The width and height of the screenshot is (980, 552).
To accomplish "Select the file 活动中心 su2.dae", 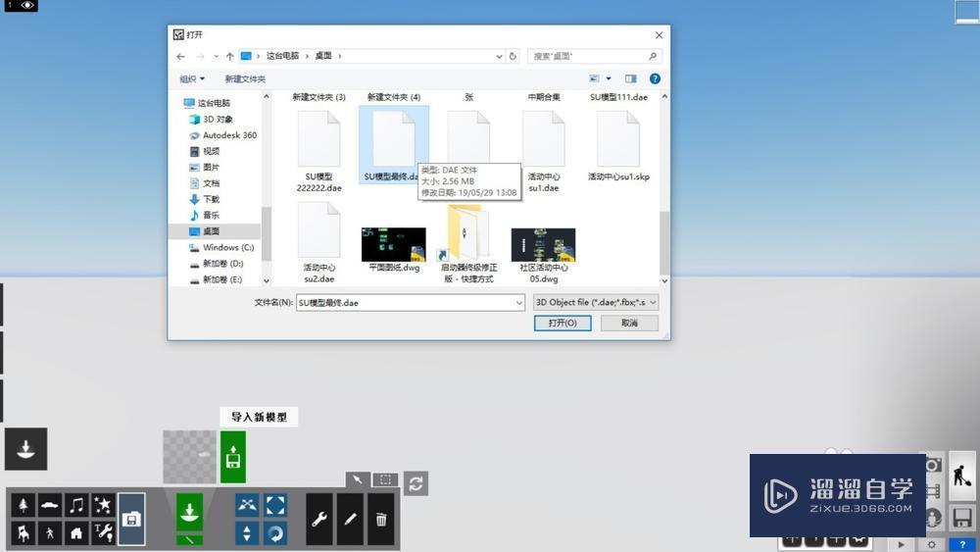I will [318, 242].
